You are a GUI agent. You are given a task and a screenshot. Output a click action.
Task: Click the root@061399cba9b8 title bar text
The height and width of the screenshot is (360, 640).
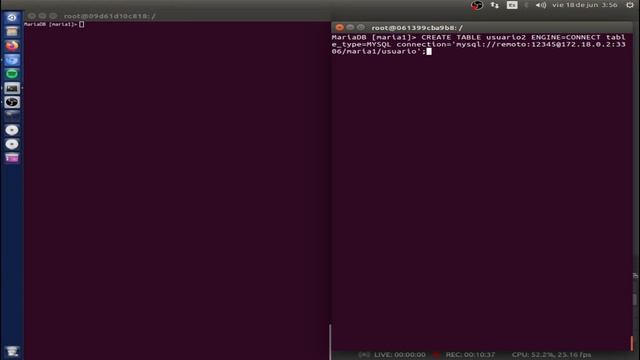(417, 28)
